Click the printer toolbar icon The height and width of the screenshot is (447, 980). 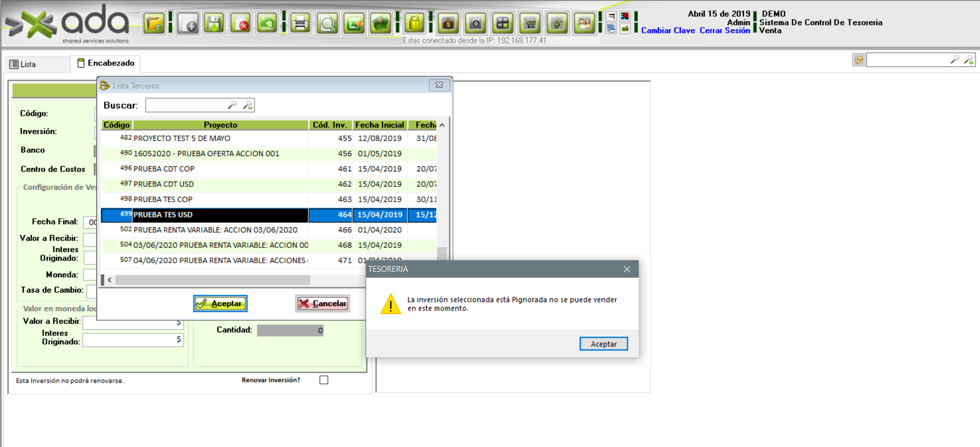[300, 23]
